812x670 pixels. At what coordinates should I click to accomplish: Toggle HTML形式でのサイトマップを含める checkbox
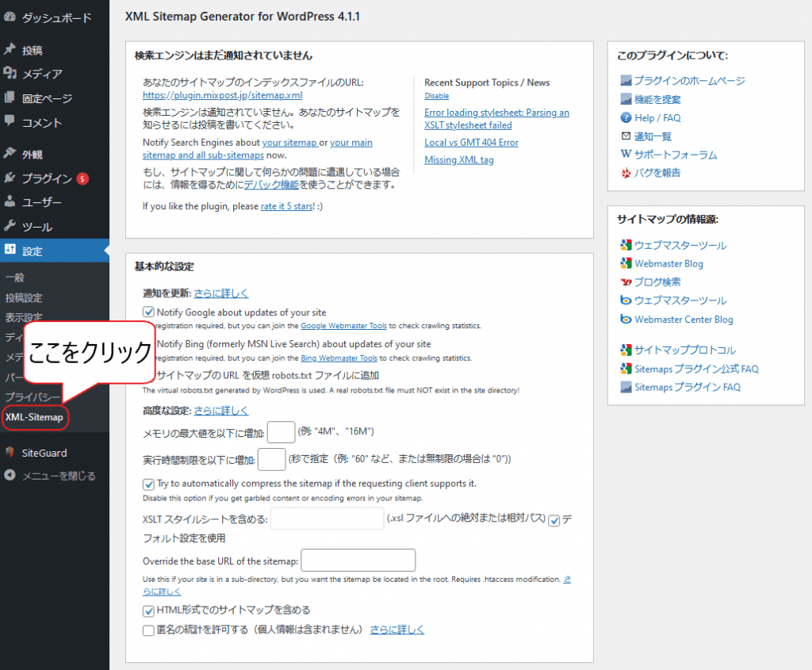(148, 611)
